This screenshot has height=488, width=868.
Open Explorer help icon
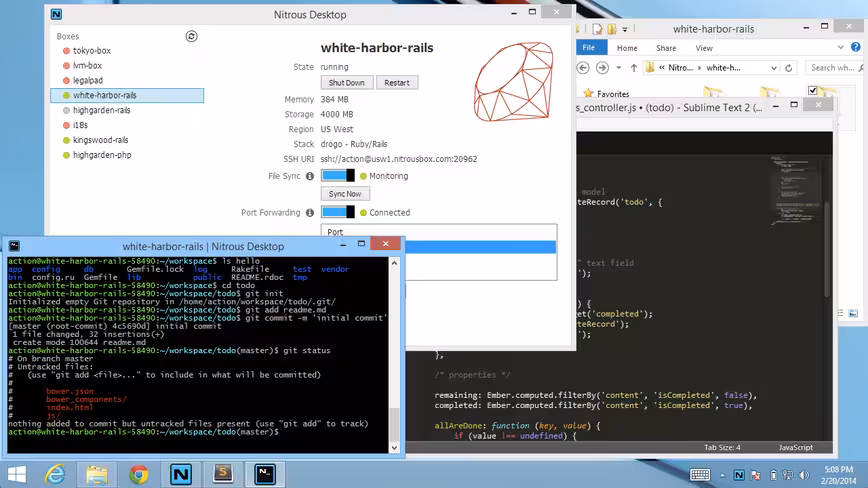click(x=856, y=47)
